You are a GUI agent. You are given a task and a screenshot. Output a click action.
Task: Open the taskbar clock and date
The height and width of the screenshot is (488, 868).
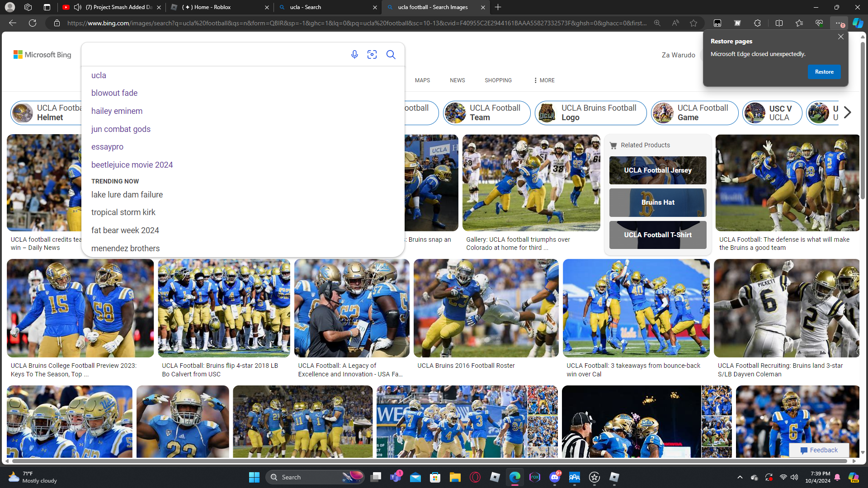[818, 477]
